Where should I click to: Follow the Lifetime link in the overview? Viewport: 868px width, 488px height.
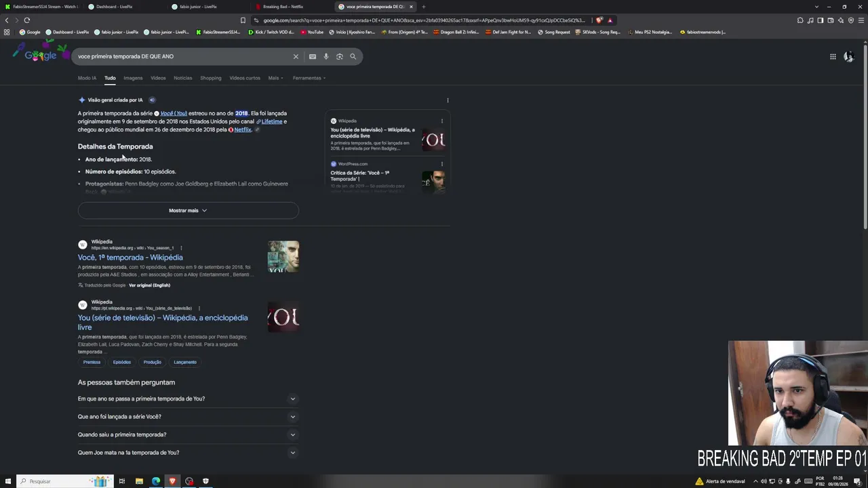(x=272, y=121)
